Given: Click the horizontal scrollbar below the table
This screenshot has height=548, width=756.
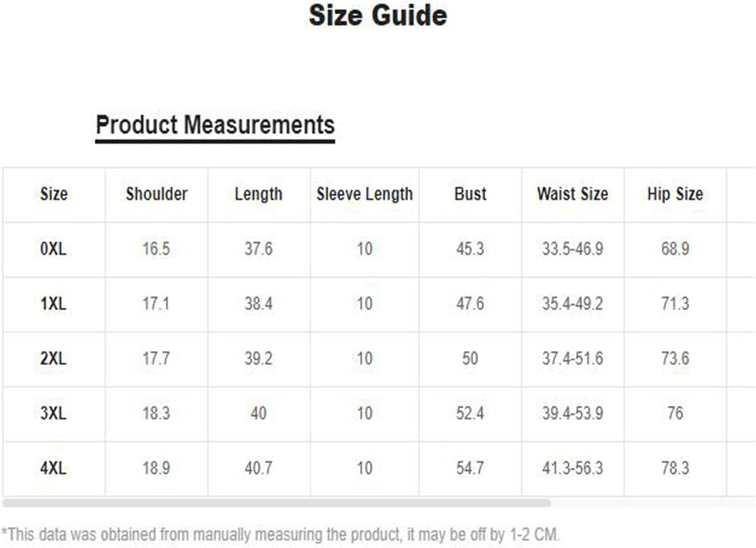Looking at the screenshot, I should (277, 503).
